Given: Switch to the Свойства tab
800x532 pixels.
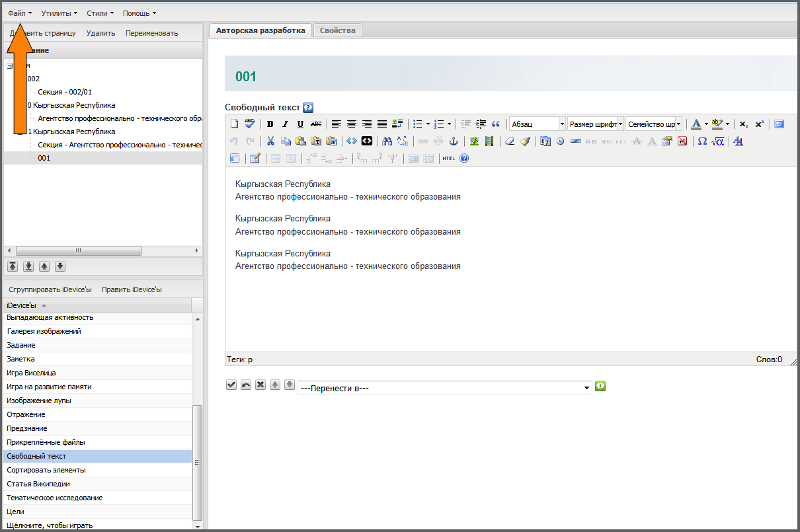Looking at the screenshot, I should point(337,30).
